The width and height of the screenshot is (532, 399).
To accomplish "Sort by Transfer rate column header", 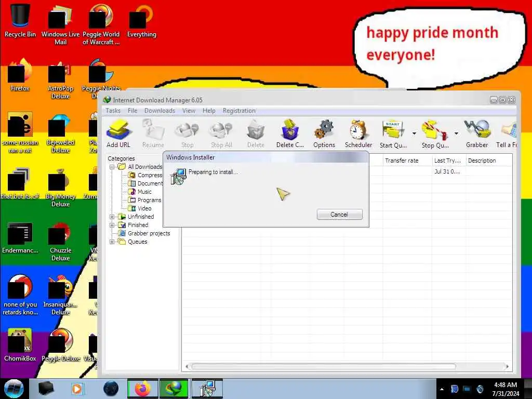I will (407, 161).
